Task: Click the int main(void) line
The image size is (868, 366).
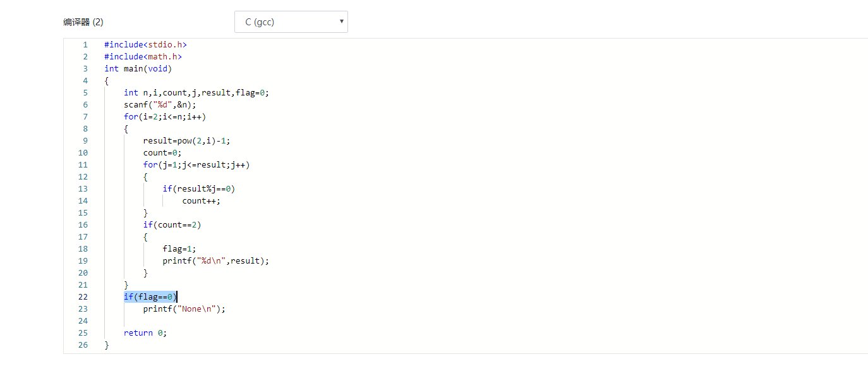Action: point(138,69)
